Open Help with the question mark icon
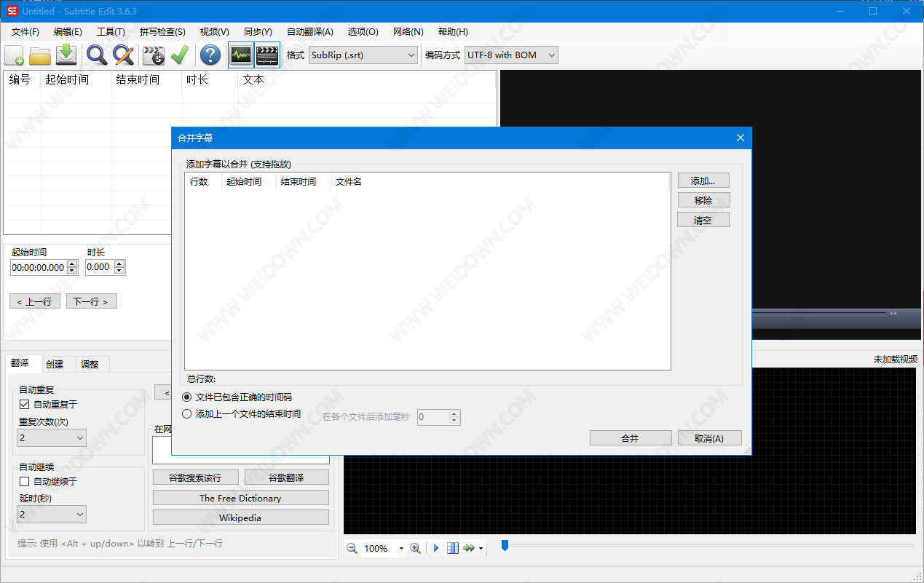The width and height of the screenshot is (924, 583). [x=210, y=55]
